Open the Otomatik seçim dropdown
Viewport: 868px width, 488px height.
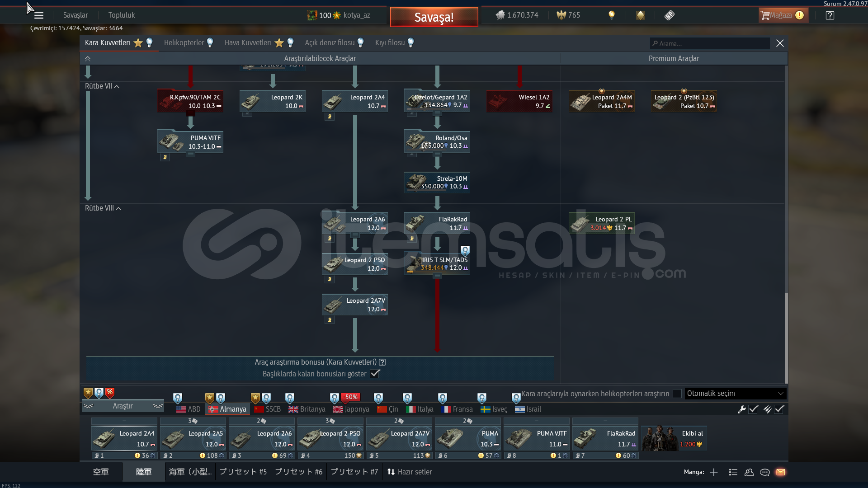(736, 394)
